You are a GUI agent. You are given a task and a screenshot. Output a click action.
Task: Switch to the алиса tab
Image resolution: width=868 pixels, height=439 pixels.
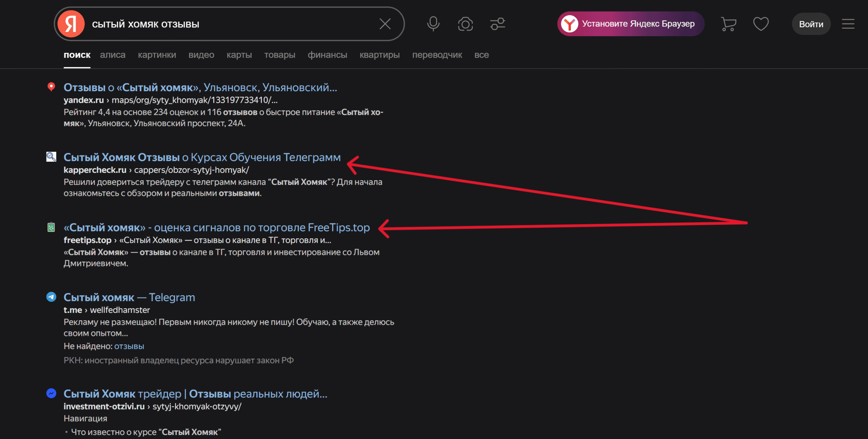(113, 55)
